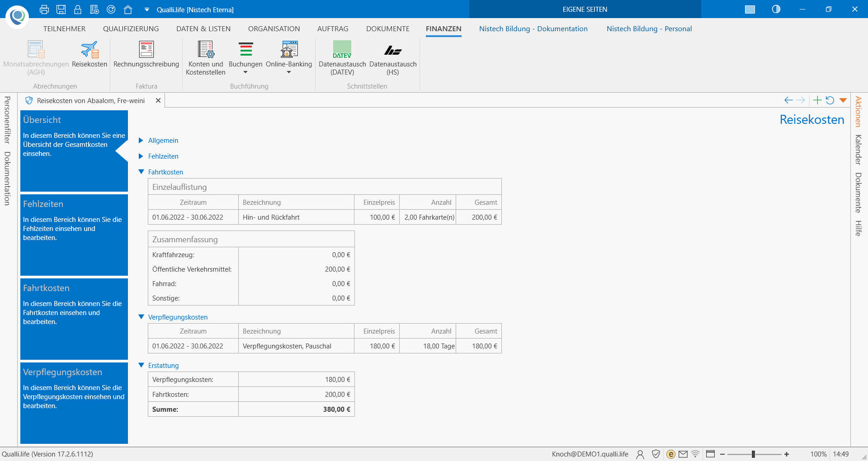Click the save diskette icon
This screenshot has height=461, width=868.
61,9
